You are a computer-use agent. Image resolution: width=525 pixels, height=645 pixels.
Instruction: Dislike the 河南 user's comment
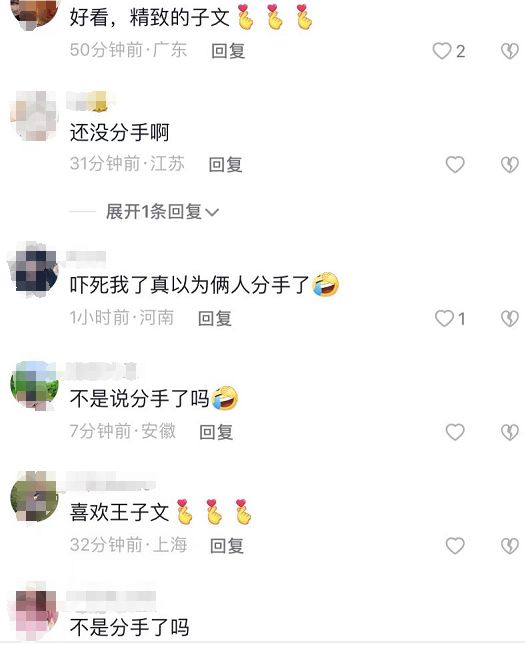point(509,319)
